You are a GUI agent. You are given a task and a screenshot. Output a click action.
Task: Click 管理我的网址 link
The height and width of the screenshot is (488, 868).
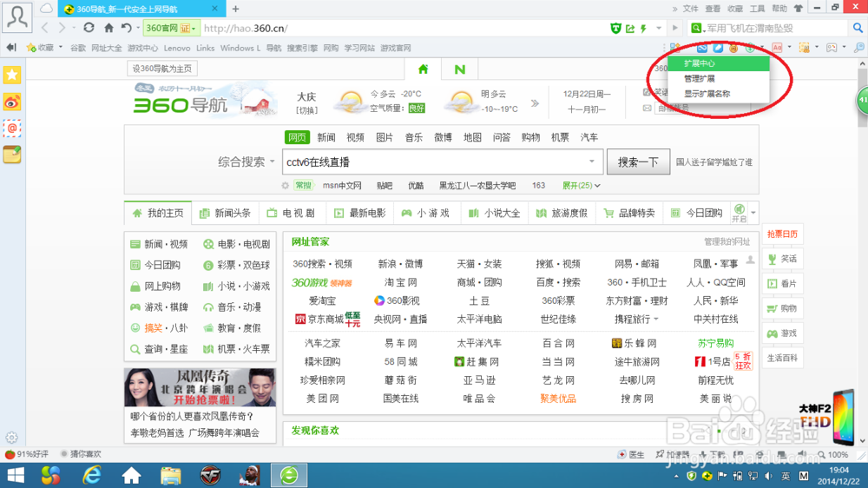click(727, 241)
